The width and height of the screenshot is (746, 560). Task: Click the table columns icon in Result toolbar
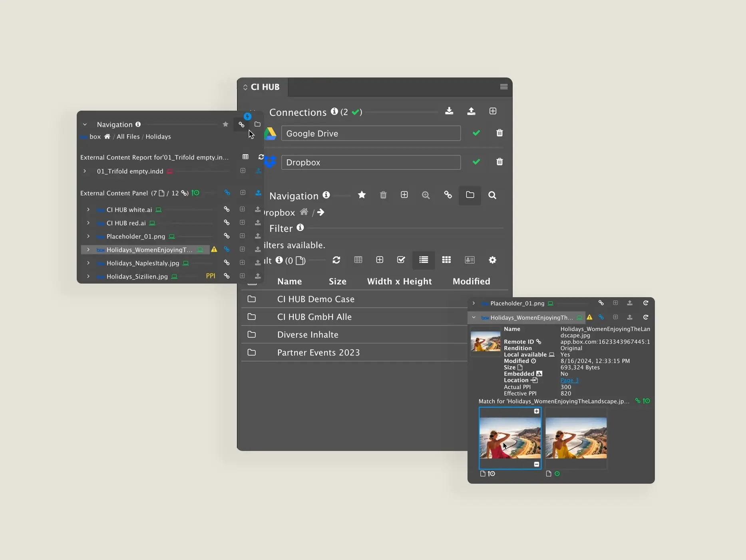[x=358, y=260]
